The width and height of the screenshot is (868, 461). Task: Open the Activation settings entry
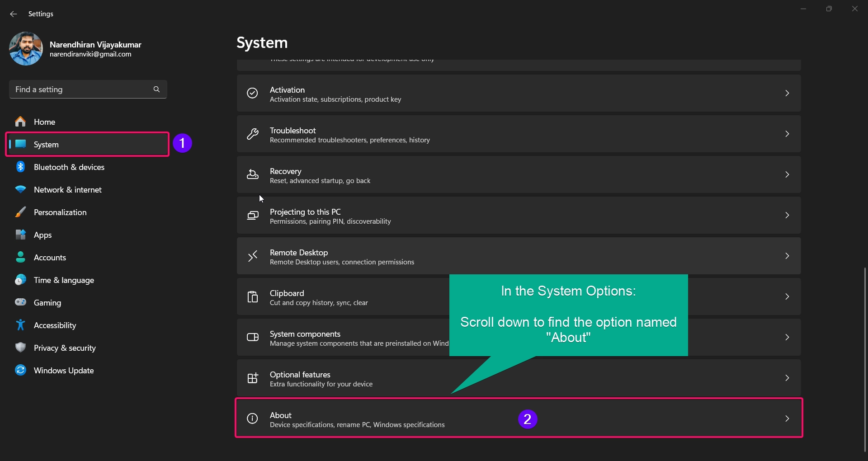pyautogui.click(x=519, y=93)
